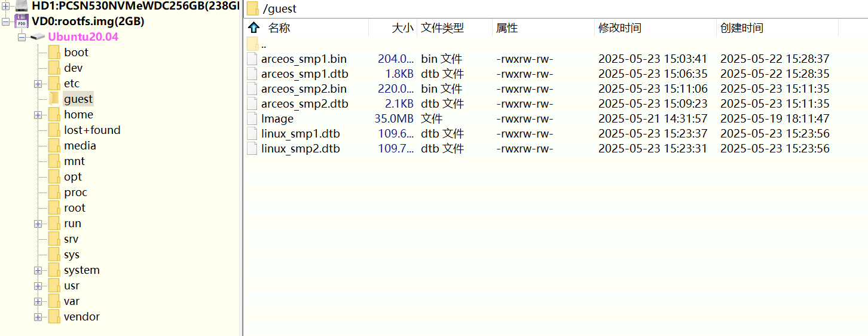The image size is (868, 336).
Task: Click the VD0 rootfs.img virtual disk icon
Action: [x=22, y=22]
